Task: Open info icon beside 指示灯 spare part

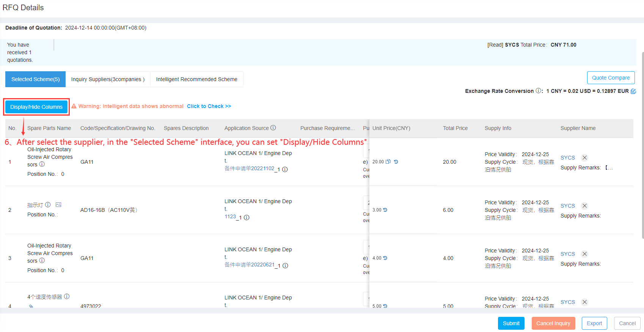Action: pyautogui.click(x=48, y=205)
